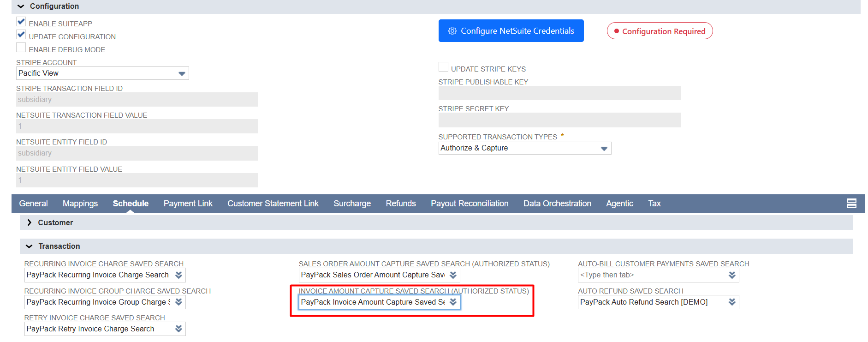Click the red dot in Configuration Required badge
The height and width of the screenshot is (342, 868).
pos(616,31)
